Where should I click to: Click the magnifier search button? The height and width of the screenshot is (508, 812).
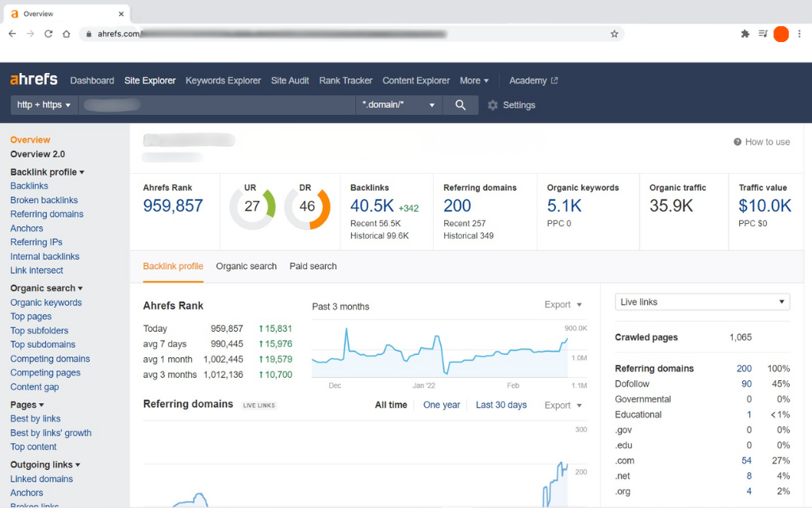(460, 105)
